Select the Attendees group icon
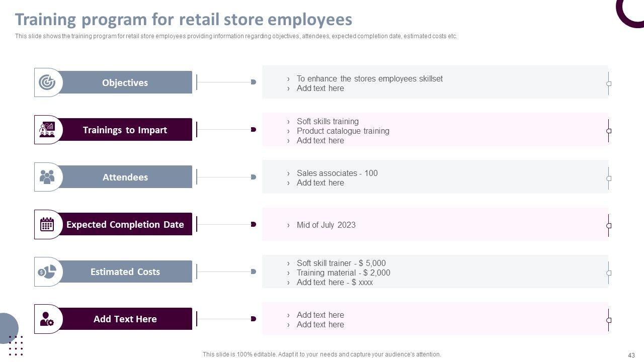This screenshot has width=644, height=362. 47,177
